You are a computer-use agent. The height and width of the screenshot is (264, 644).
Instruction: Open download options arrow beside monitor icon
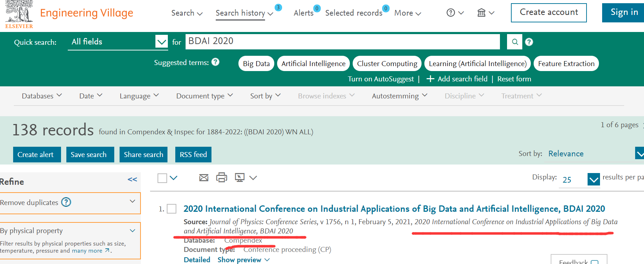(253, 178)
